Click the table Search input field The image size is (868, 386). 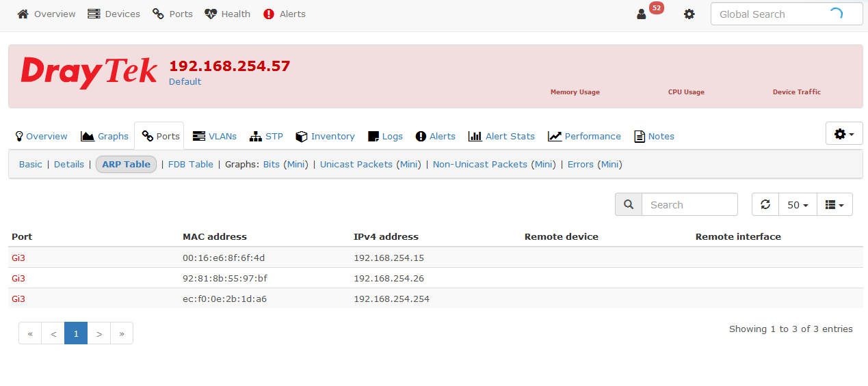click(x=689, y=205)
